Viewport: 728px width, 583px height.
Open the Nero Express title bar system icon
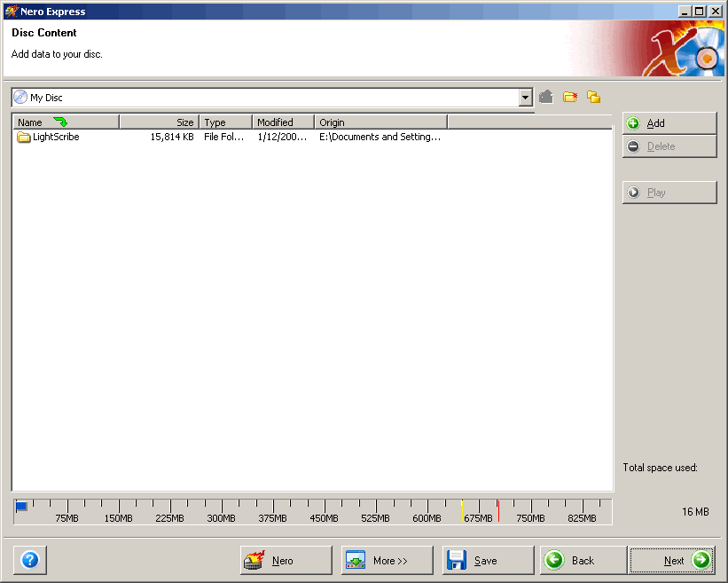[x=12, y=12]
